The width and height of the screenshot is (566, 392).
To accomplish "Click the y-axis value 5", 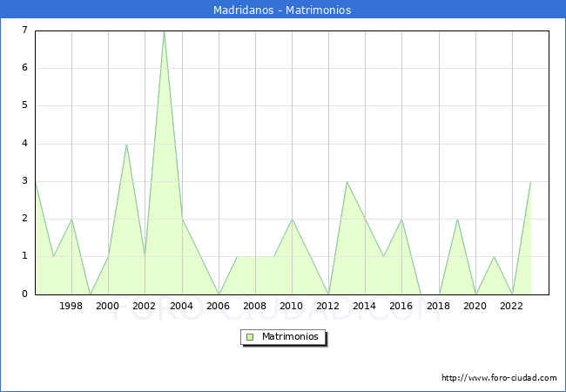I will 24,105.
